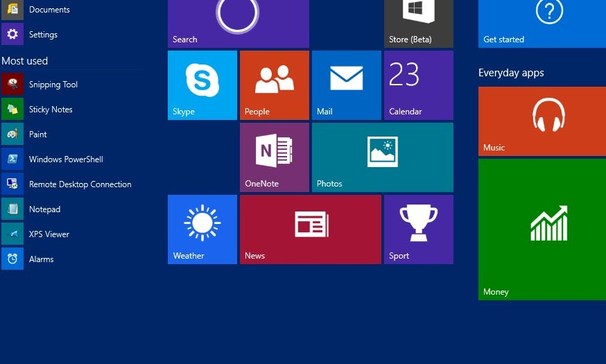Start Windows PowerShell from Most used
This screenshot has height=364, width=606.
(65, 159)
